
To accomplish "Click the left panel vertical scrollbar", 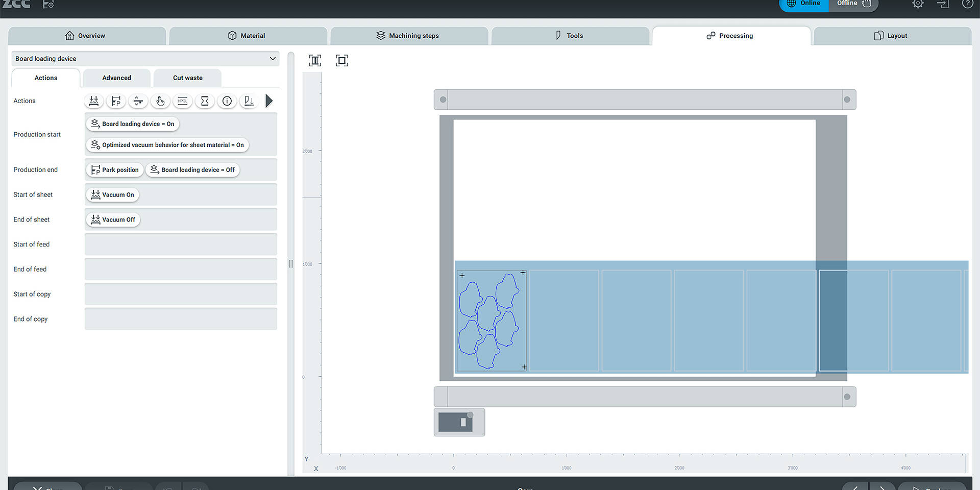I will pyautogui.click(x=291, y=153).
